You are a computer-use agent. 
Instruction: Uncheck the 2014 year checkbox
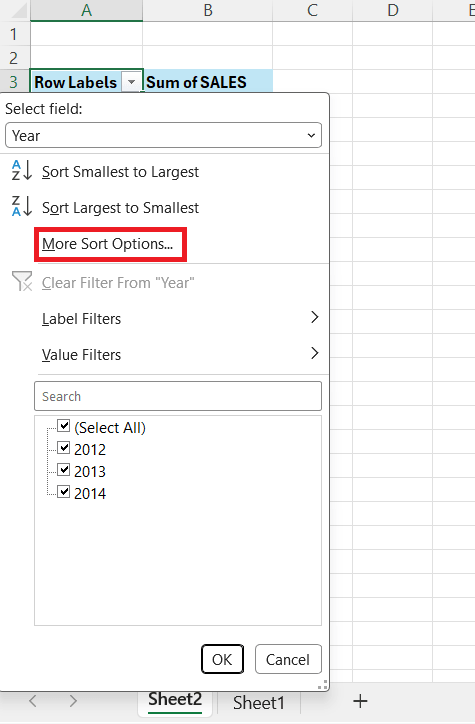[64, 492]
